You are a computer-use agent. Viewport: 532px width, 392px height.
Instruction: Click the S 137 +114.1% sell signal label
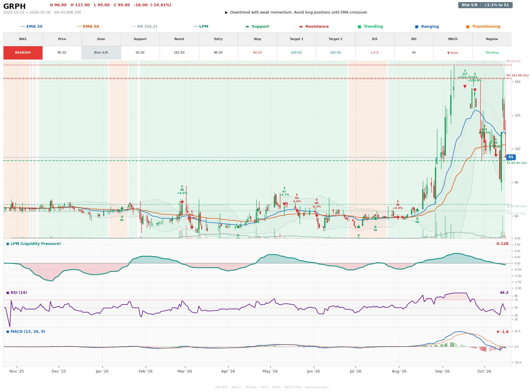point(465,74)
